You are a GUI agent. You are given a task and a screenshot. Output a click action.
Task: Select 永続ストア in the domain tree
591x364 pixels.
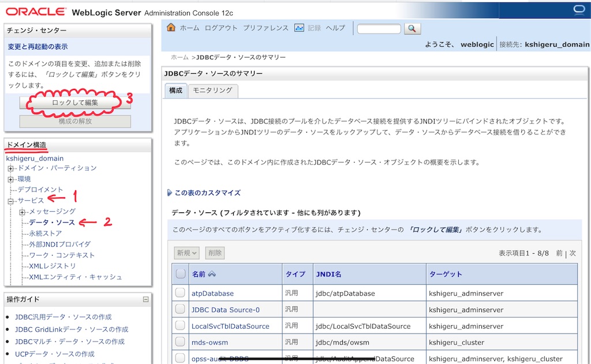(x=45, y=233)
